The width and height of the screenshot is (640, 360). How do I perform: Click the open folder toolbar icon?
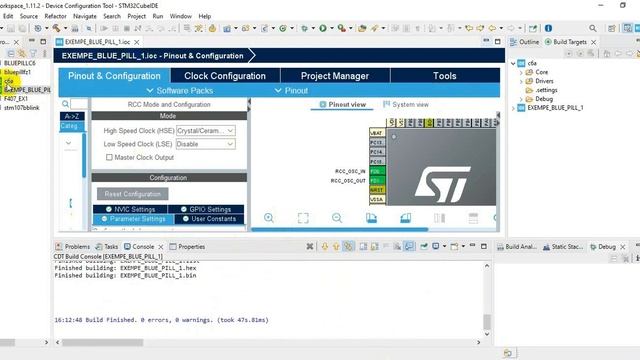pos(362,28)
